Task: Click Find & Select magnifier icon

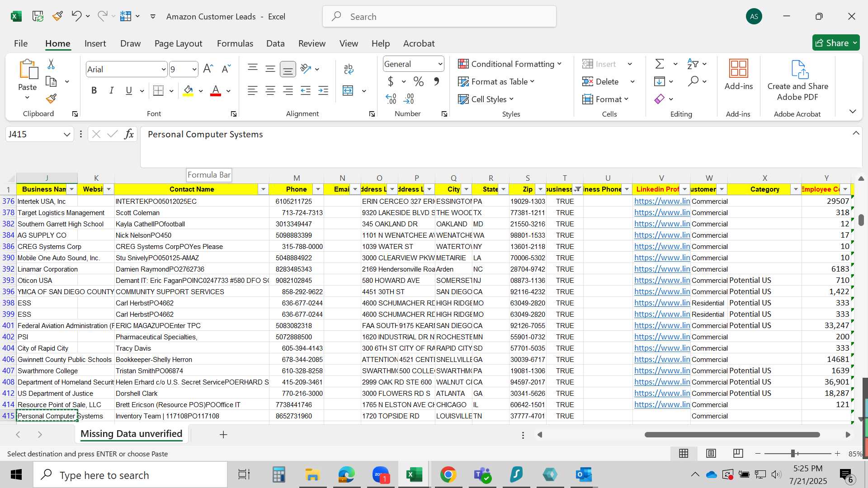Action: point(693,81)
